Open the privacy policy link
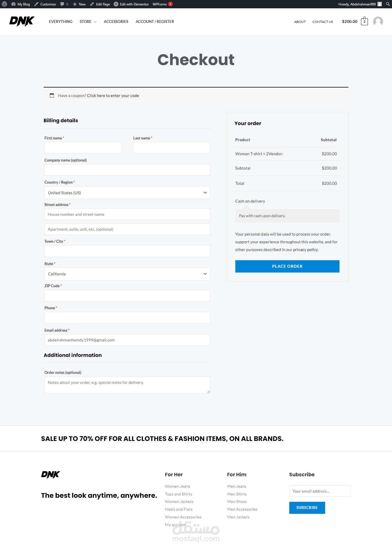The height and width of the screenshot is (554, 392). [305, 250]
